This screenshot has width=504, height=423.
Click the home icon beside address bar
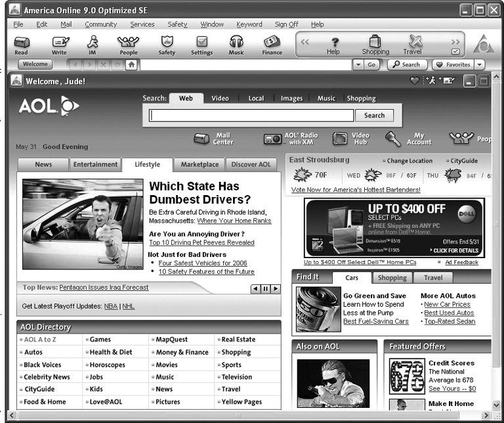pos(131,64)
